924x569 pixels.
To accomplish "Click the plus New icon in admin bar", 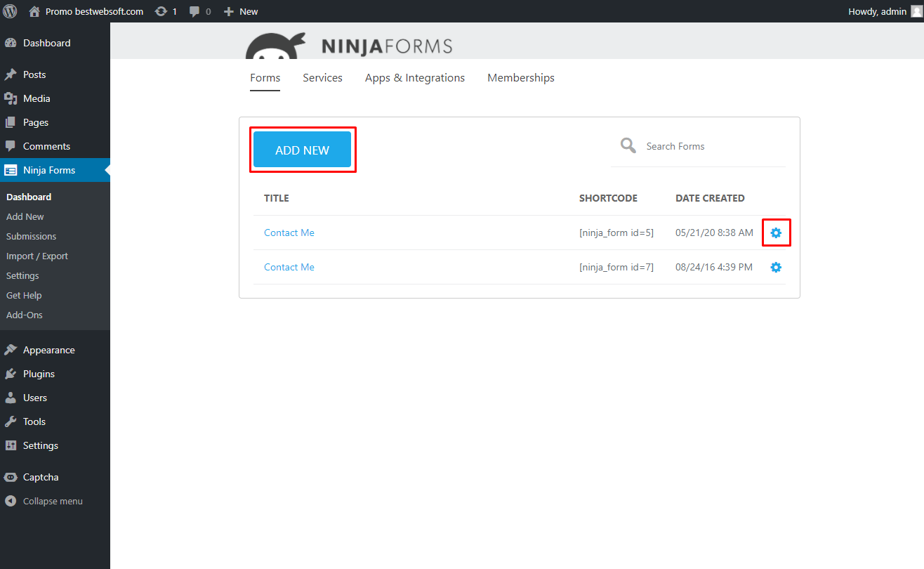I will 229,11.
